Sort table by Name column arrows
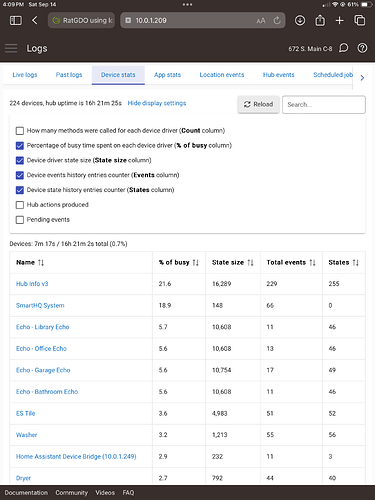The width and height of the screenshot is (375, 500). (41, 263)
